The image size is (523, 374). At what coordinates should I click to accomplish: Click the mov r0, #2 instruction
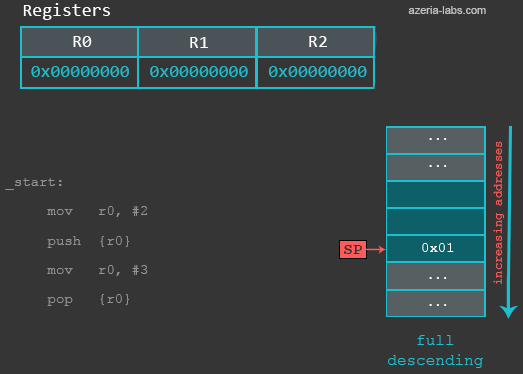pos(97,211)
